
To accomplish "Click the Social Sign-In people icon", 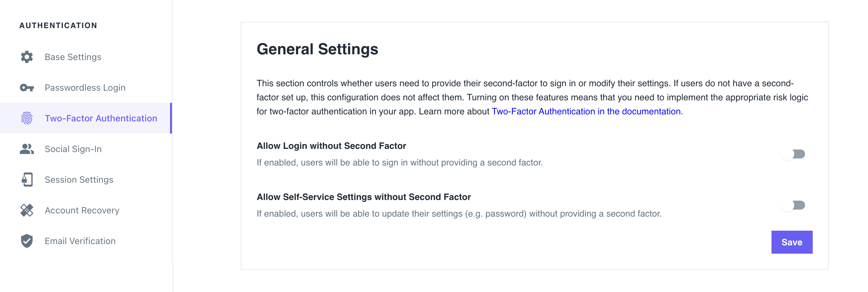I will pos(27,149).
